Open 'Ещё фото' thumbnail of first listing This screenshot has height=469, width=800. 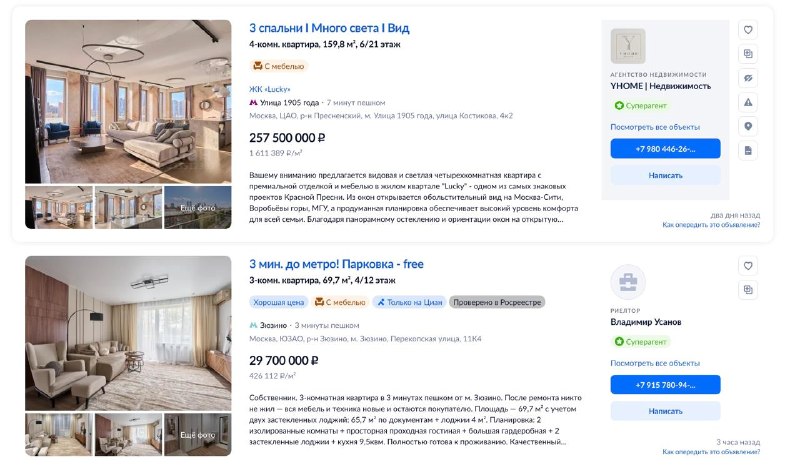[197, 207]
